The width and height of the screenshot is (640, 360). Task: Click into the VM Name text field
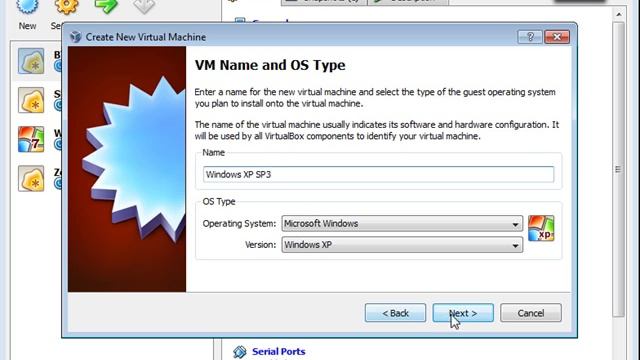[x=378, y=174]
